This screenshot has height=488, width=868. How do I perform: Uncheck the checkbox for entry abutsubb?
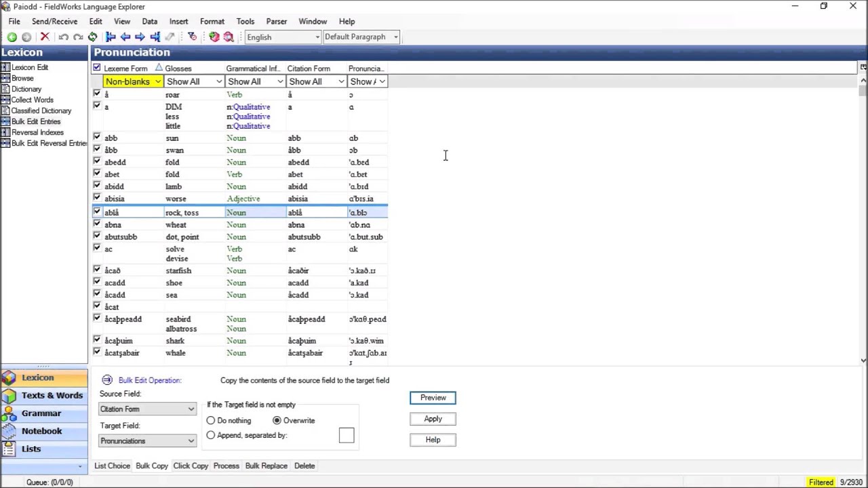(97, 236)
